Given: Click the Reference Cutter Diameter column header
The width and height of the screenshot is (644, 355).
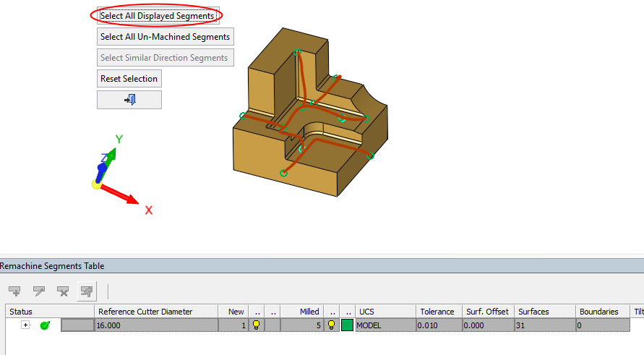Looking at the screenshot, I should pyautogui.click(x=145, y=312).
